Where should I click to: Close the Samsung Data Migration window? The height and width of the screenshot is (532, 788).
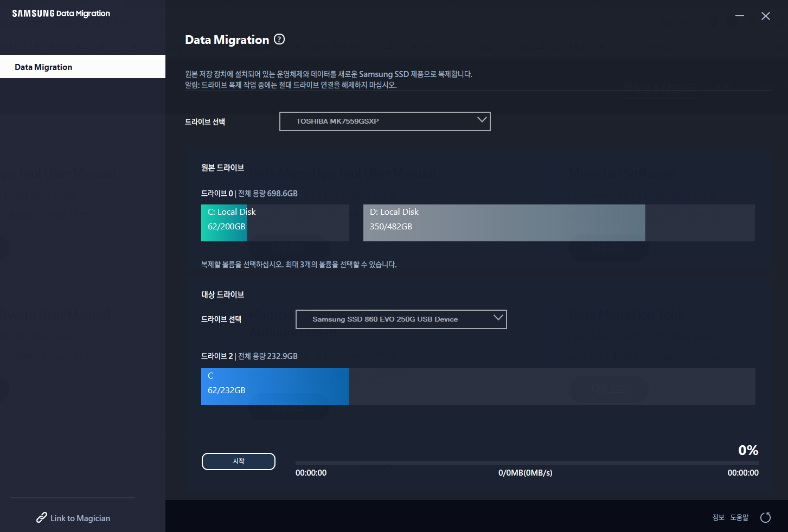click(x=766, y=16)
